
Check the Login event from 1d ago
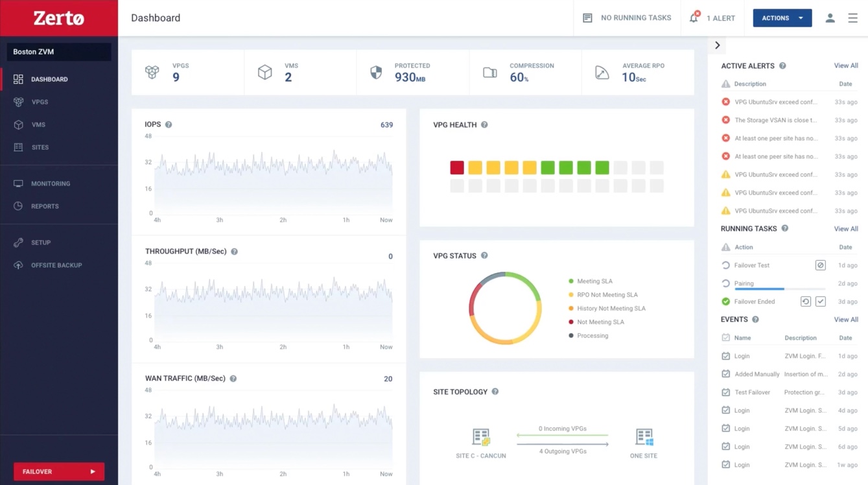(727, 356)
